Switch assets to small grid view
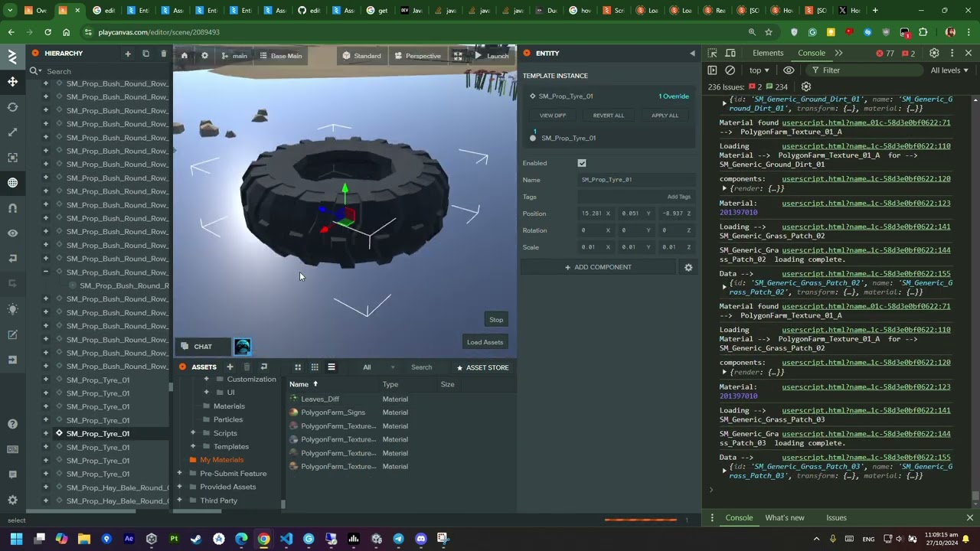The height and width of the screenshot is (551, 980). click(315, 367)
